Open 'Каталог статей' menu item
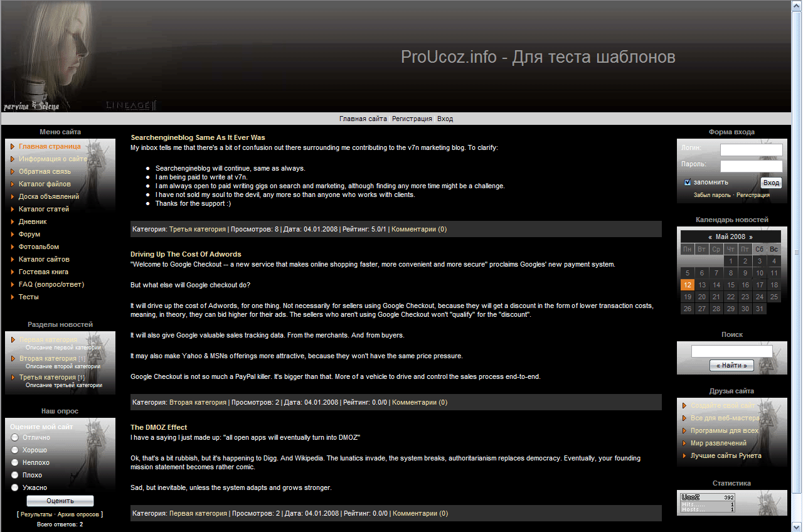This screenshot has width=803, height=532. (44, 209)
